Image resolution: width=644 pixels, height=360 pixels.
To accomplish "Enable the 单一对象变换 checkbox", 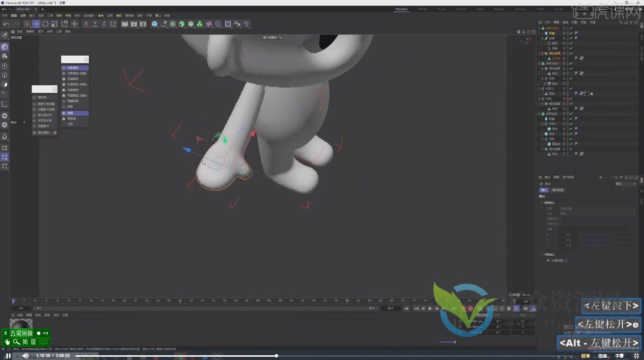I will (566, 260).
